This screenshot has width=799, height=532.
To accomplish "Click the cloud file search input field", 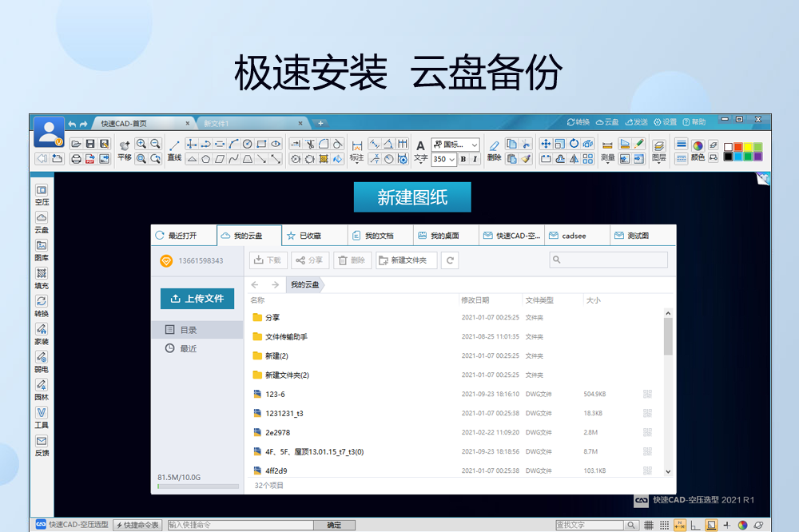I will [608, 260].
